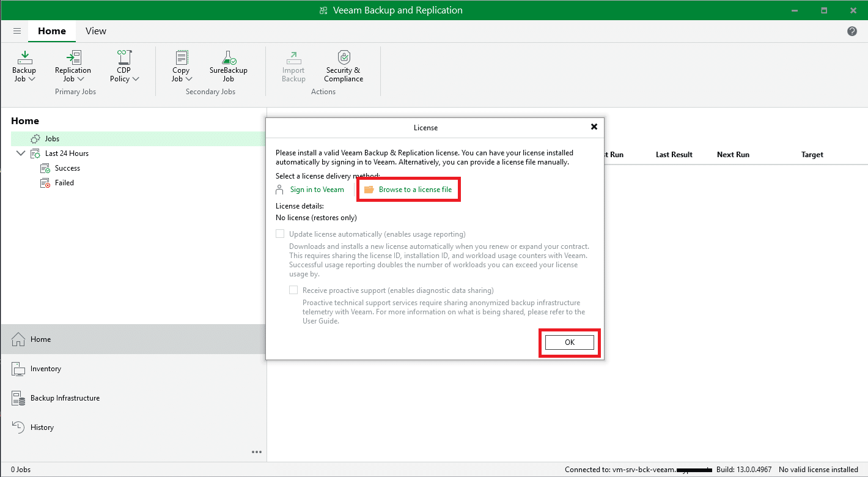Viewport: 868px width, 477px height.
Task: Select the Home ribbon tab
Action: pos(52,31)
